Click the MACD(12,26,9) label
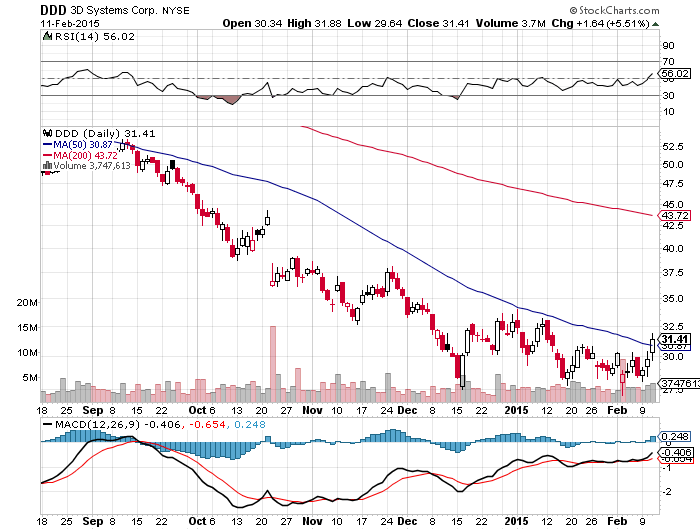The image size is (700, 530). pyautogui.click(x=97, y=424)
